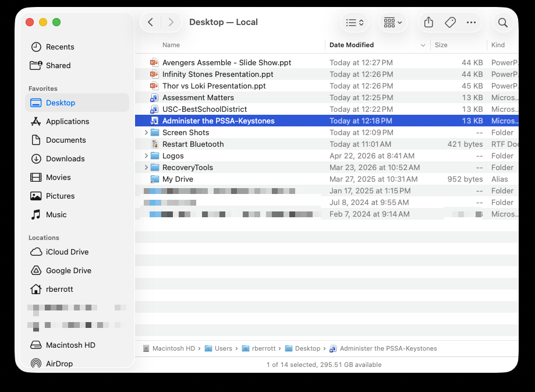The width and height of the screenshot is (535, 392).
Task: Click the Avengers Assemble PowerPoint file icon
Action: coord(155,62)
